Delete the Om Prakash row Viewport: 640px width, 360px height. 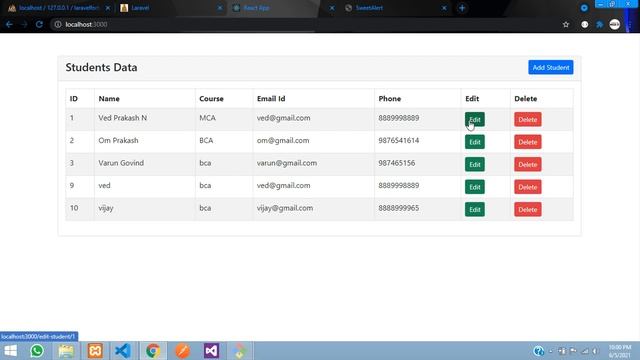(528, 142)
